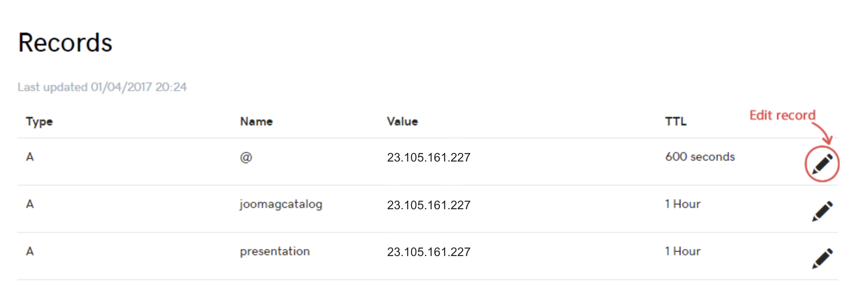Click the red Edit record annotation label
This screenshot has width=868, height=287.
(782, 115)
